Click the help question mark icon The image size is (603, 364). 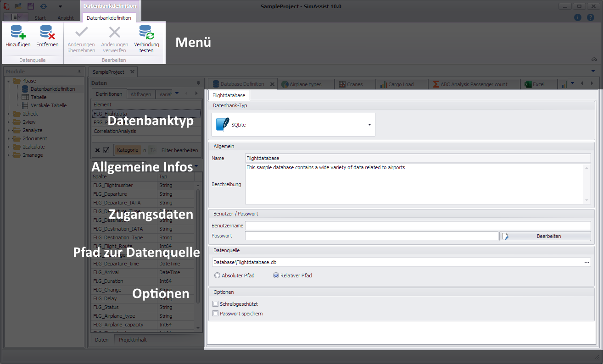click(x=591, y=17)
